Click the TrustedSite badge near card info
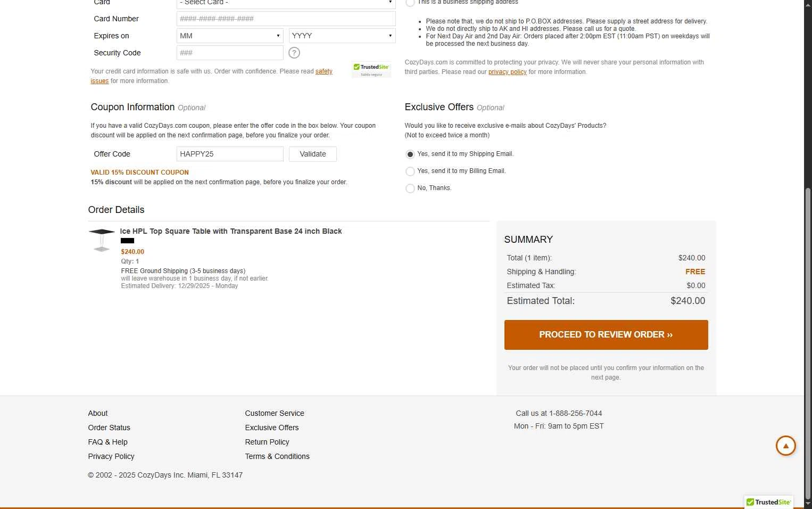Viewport: 812px width, 509px height. pos(371,70)
